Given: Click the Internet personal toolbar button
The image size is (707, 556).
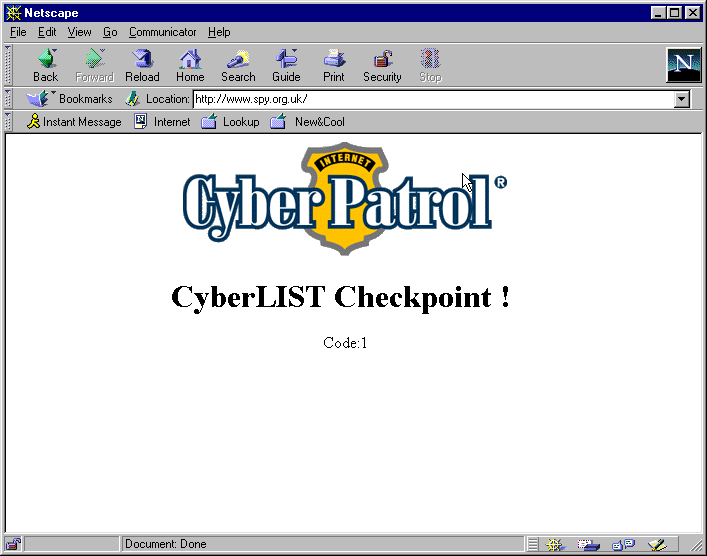Looking at the screenshot, I should pos(162,122).
